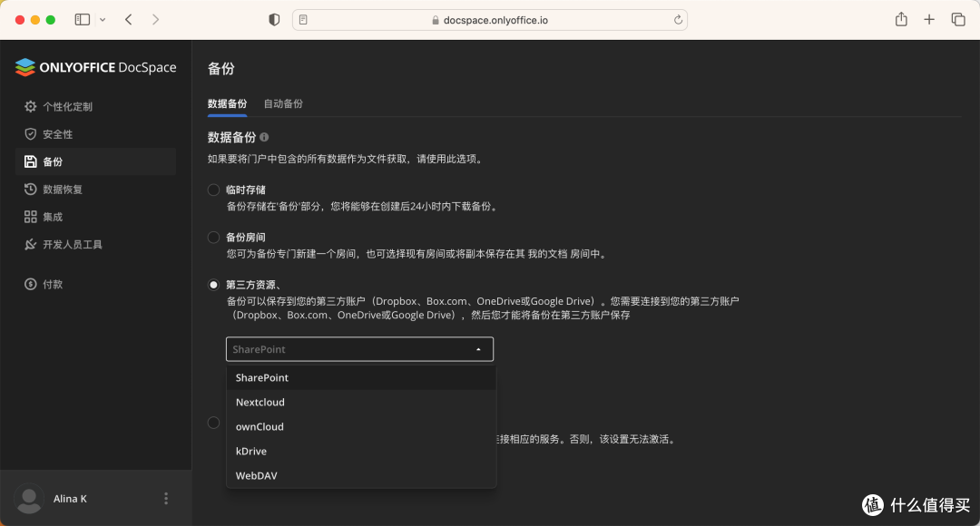Show the Safari tab overview
980x526 pixels.
point(958,20)
